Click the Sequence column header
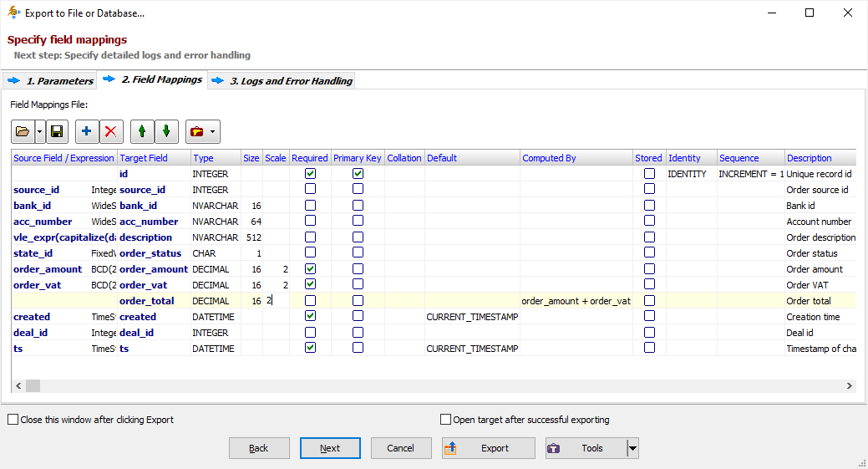The height and width of the screenshot is (469, 868). 751,158
